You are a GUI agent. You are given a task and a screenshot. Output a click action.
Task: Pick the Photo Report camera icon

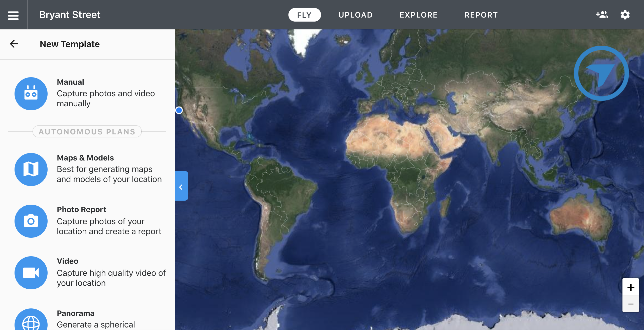tap(31, 221)
